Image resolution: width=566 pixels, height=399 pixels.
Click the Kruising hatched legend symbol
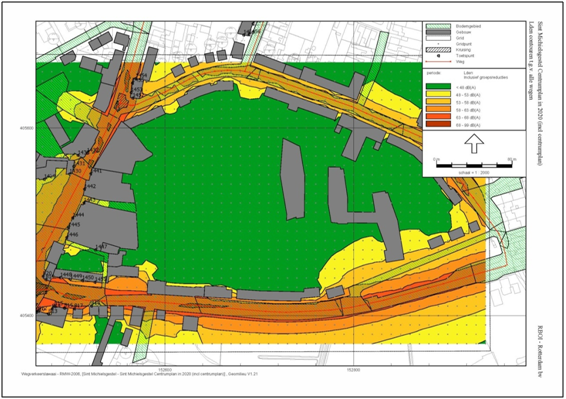pyautogui.click(x=438, y=50)
